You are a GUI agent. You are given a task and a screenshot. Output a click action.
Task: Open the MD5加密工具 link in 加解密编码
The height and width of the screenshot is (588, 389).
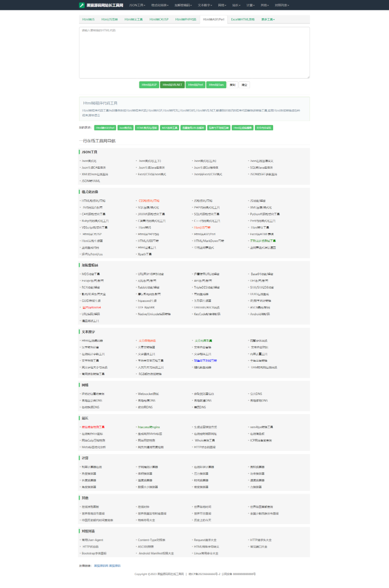click(x=91, y=274)
